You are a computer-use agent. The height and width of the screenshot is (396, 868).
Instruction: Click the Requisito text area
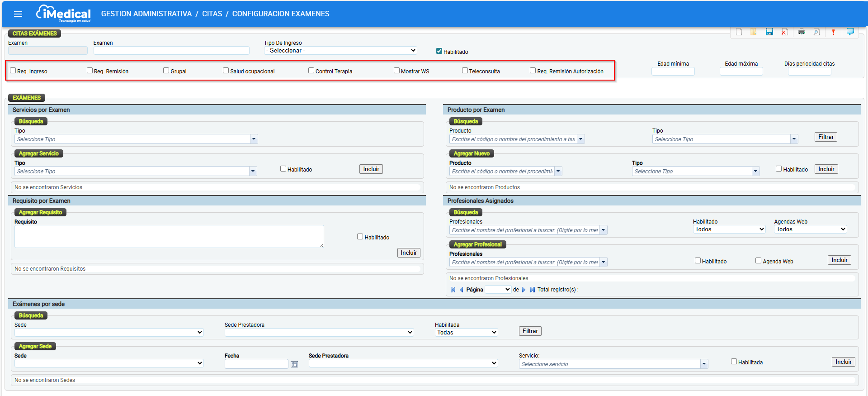(x=169, y=236)
